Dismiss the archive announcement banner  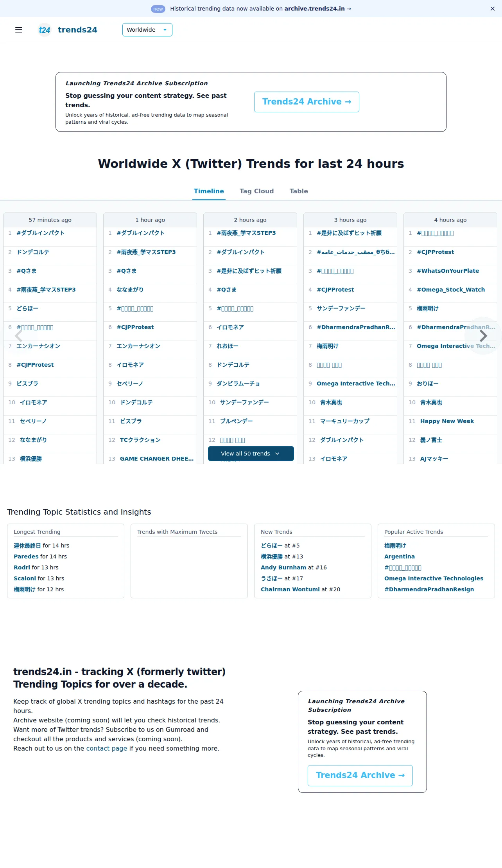coord(493,9)
